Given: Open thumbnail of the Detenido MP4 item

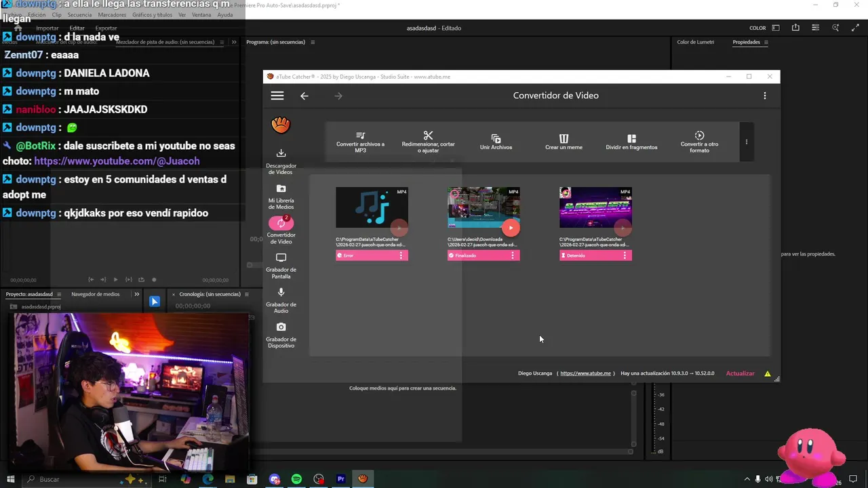Looking at the screenshot, I should point(595,207).
